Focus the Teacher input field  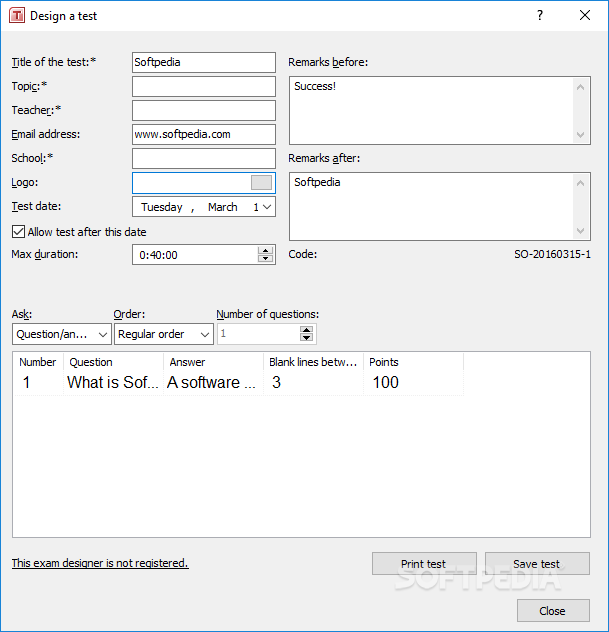(x=204, y=110)
